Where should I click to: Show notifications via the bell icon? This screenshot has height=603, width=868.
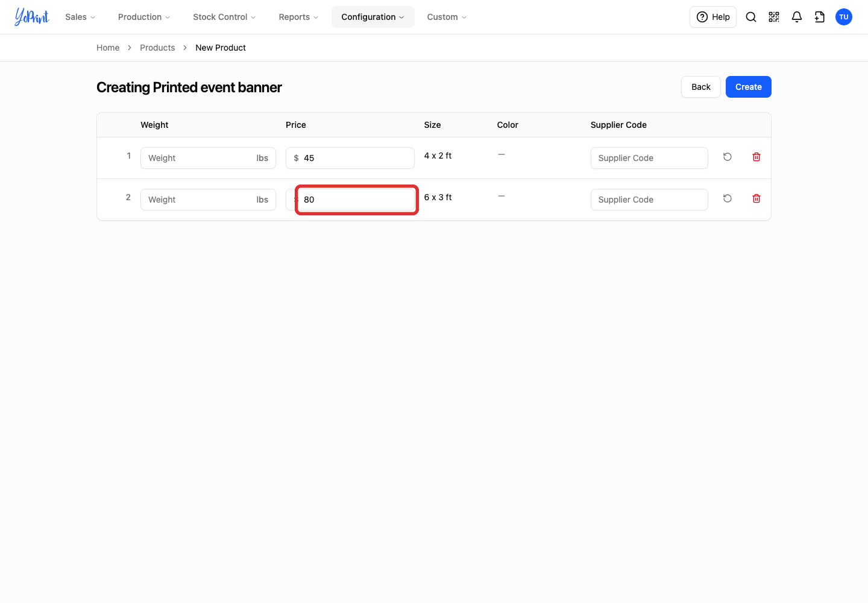[x=797, y=17]
